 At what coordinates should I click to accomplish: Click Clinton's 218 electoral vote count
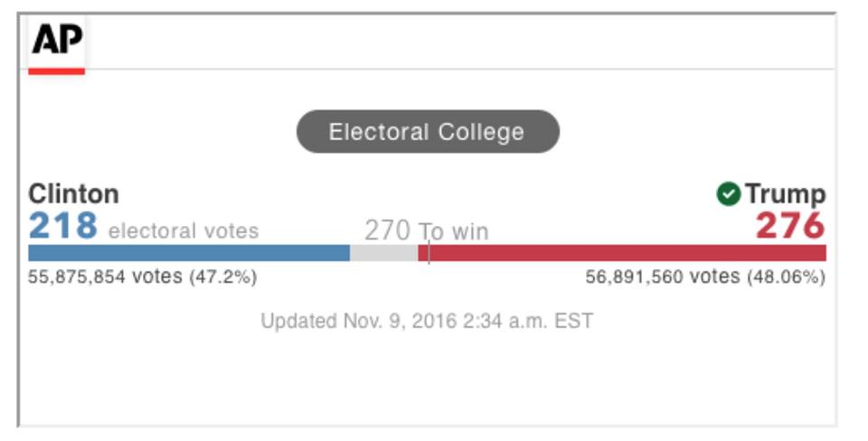62,226
